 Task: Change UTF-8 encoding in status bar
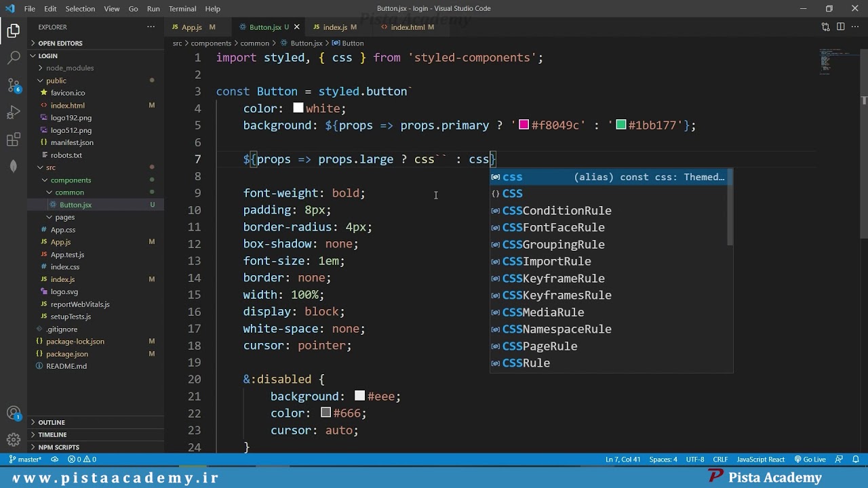695,460
